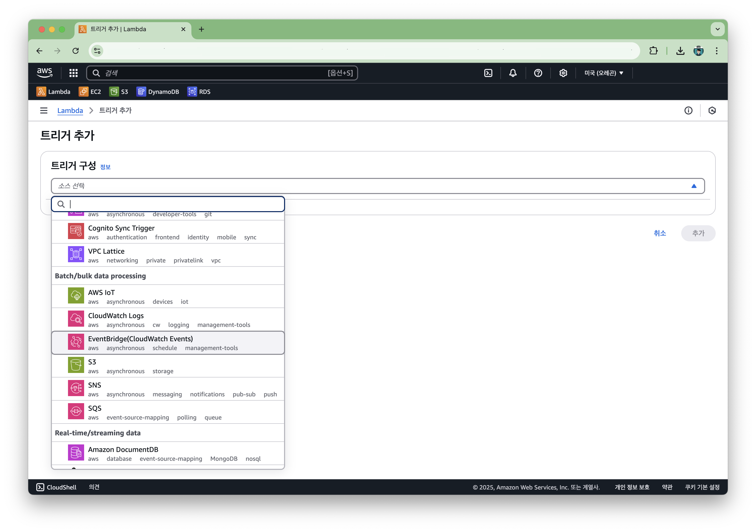The image size is (756, 532).
Task: Expand the browser tab search chevron
Action: point(717,29)
